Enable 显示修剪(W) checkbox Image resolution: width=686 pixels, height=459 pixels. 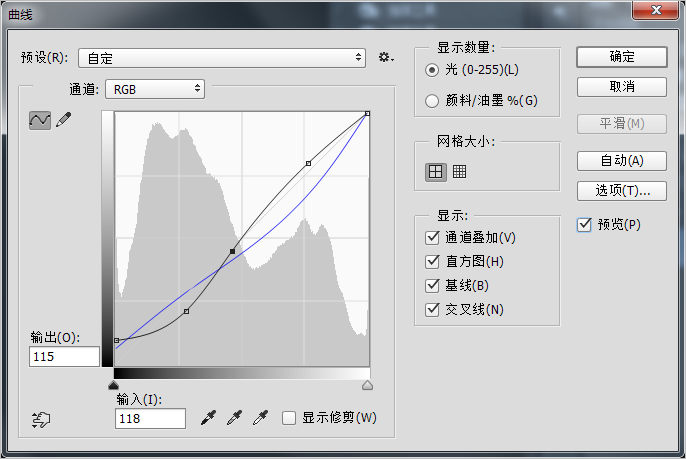pyautogui.click(x=289, y=418)
